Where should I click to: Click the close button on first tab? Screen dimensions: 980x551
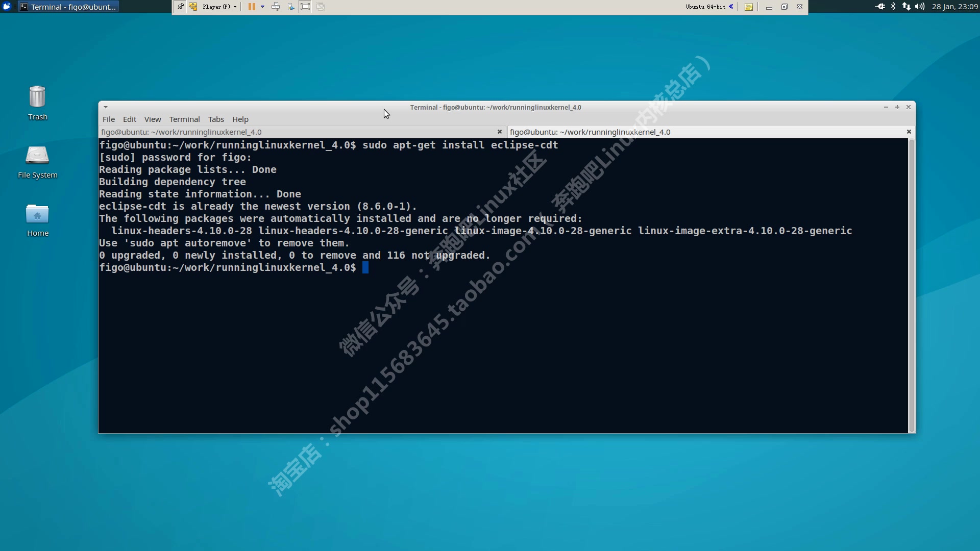[x=499, y=131]
